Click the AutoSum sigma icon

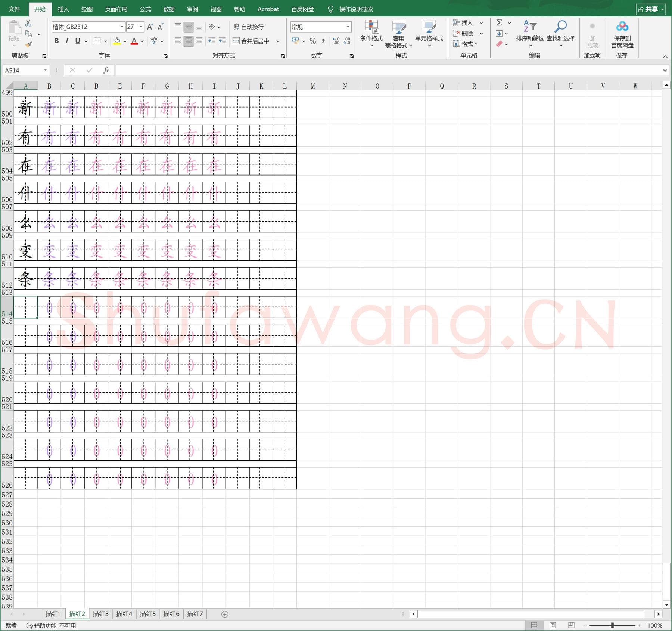point(499,23)
